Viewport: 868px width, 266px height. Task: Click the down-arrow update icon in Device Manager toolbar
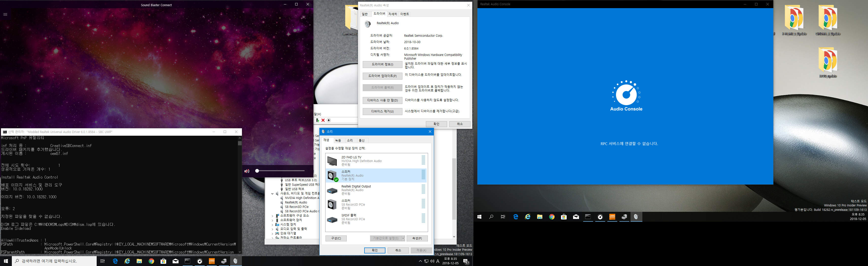click(328, 120)
